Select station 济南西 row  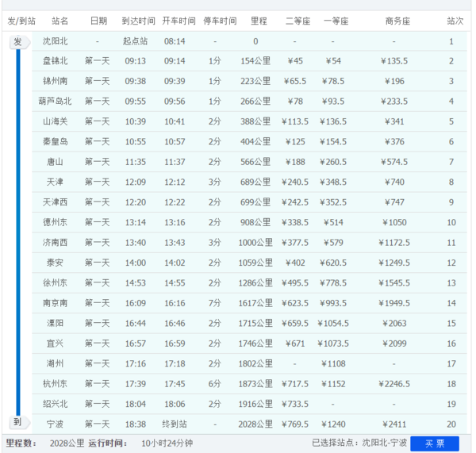pos(249,243)
